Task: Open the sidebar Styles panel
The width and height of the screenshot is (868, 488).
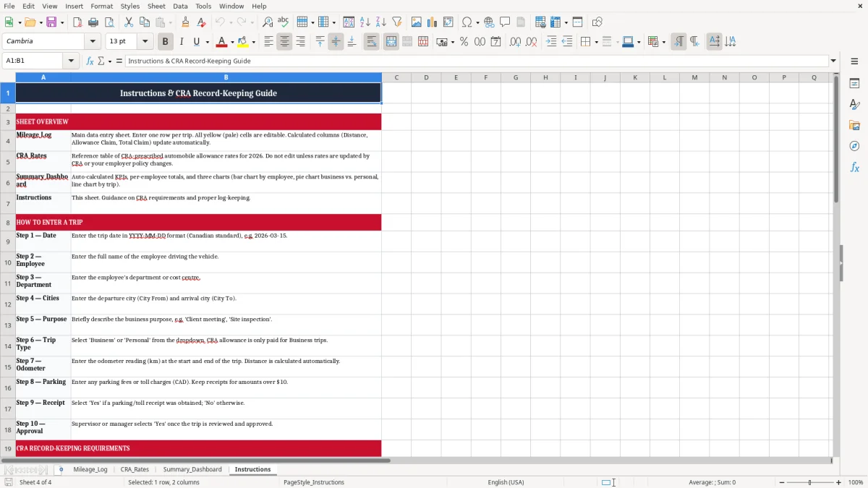Action: (x=854, y=104)
